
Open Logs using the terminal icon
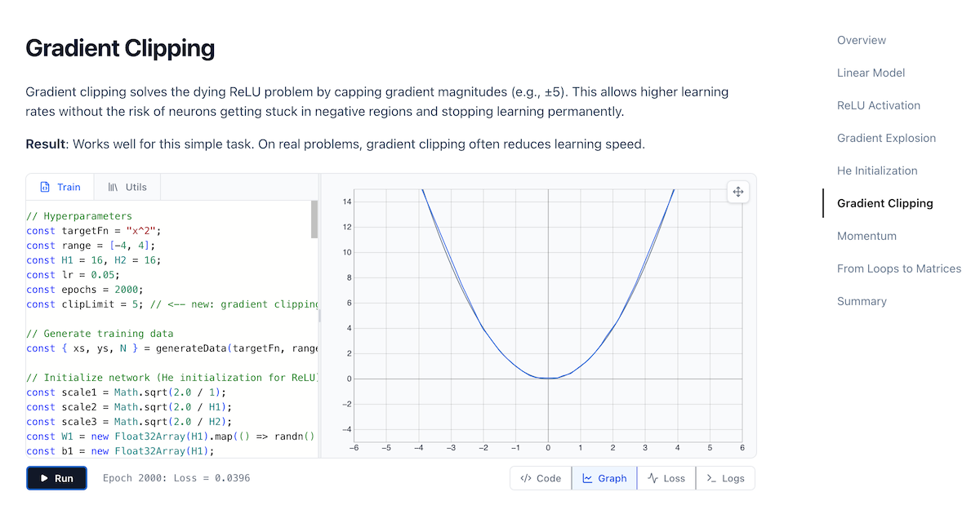pos(713,478)
